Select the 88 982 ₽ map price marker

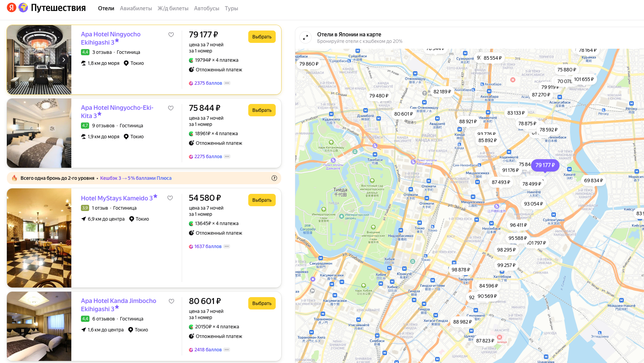(462, 322)
